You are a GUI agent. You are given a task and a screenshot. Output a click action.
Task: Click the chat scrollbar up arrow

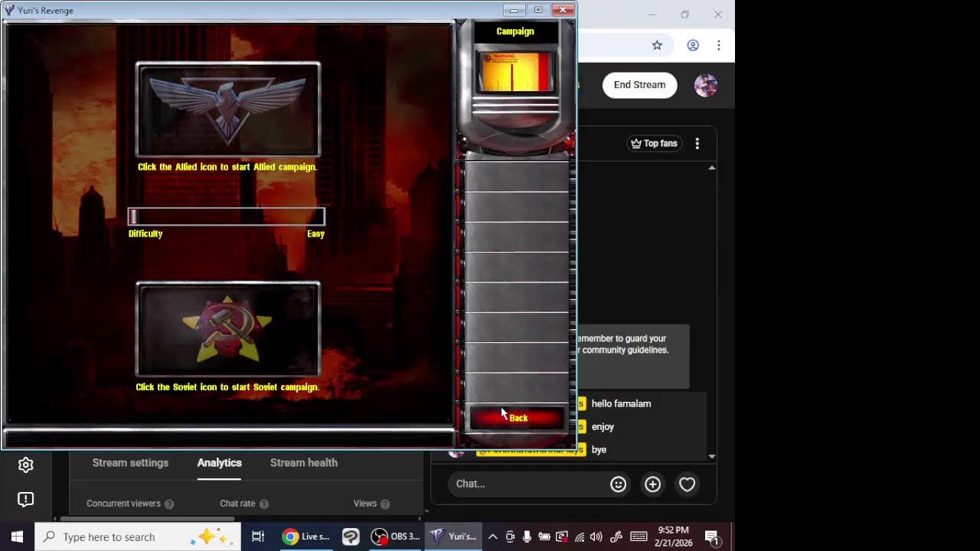(x=712, y=168)
